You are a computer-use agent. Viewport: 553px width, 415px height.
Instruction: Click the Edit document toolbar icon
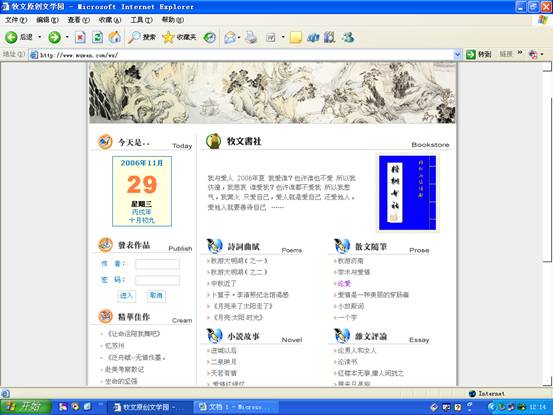click(x=271, y=37)
